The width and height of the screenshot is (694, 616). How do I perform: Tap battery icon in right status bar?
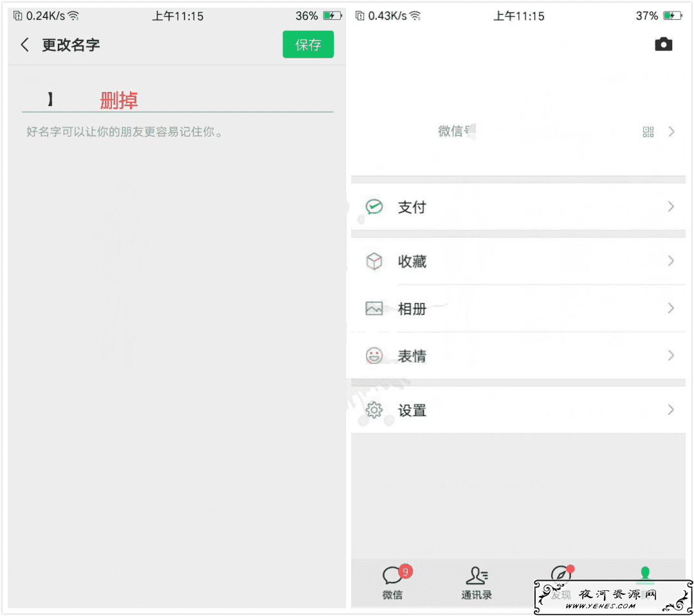[673, 16]
